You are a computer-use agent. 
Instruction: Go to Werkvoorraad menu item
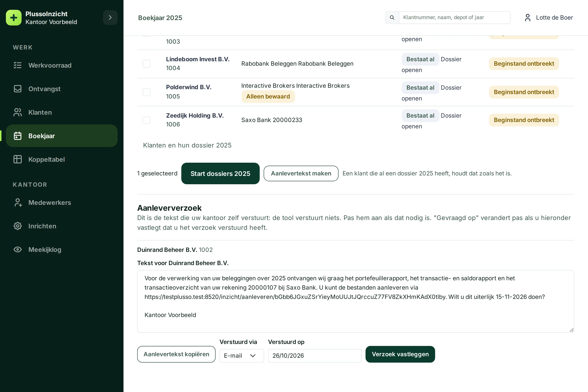[61, 65]
